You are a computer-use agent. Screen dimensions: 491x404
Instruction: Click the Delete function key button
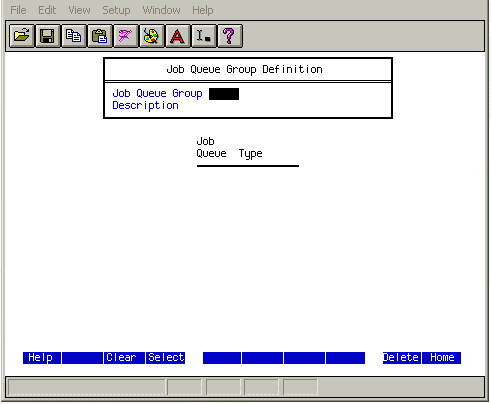402,358
